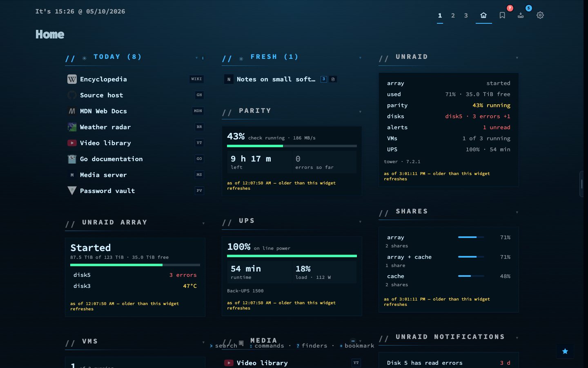Click the search prompt in the bottom bar

[x=223, y=346]
